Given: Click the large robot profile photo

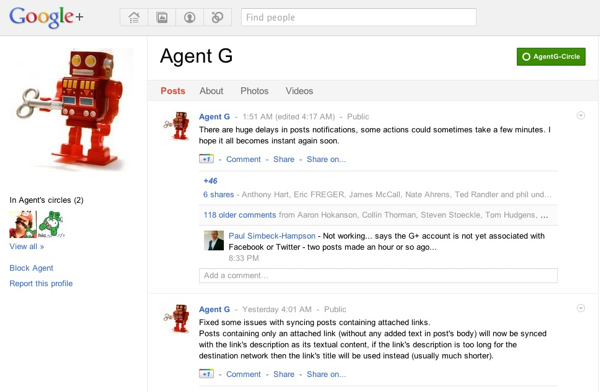Looking at the screenshot, I should [71, 109].
